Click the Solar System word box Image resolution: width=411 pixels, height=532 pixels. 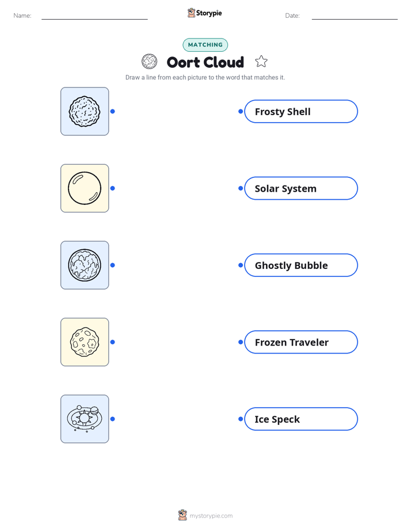click(x=301, y=188)
